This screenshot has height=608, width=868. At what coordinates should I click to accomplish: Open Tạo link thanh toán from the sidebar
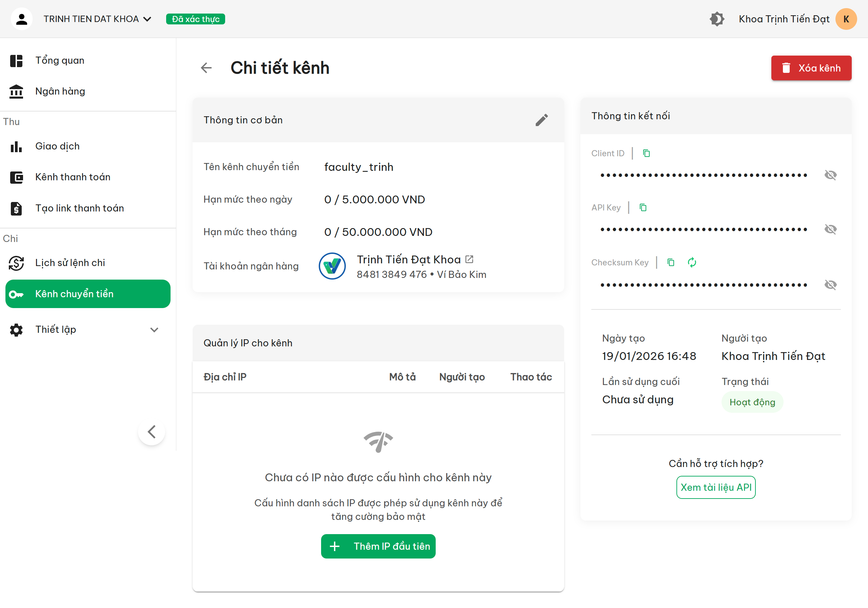point(80,208)
